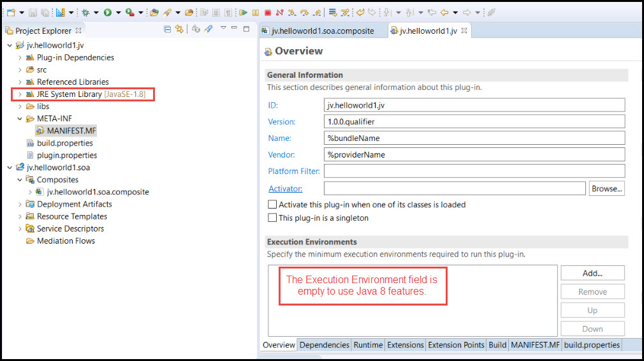Click Collapse All in Project Explorer
644x361 pixels.
click(168, 29)
